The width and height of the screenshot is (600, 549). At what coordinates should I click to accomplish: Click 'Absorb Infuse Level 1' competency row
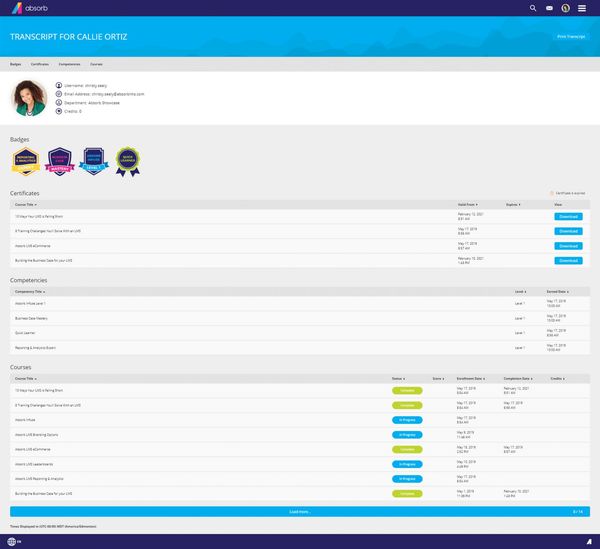(300, 304)
